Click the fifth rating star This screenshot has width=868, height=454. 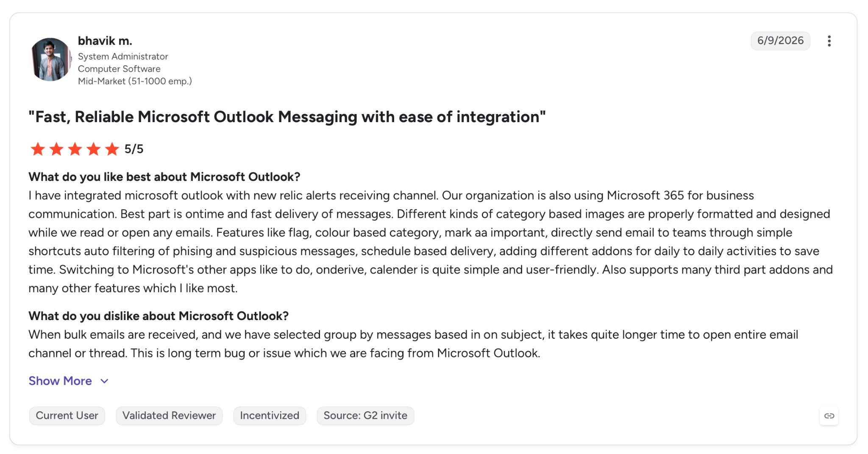112,149
